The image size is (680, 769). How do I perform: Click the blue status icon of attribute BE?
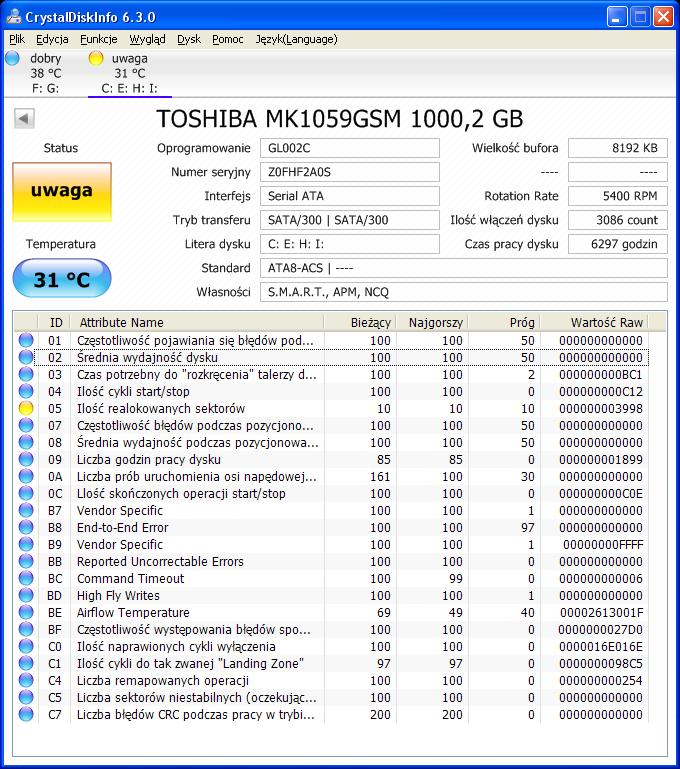click(x=25, y=612)
